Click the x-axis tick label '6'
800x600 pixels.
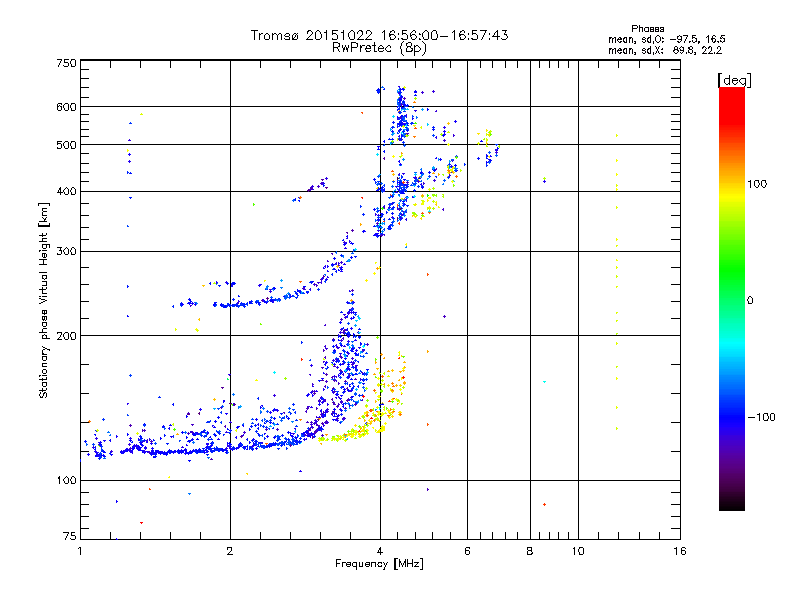pos(467,551)
